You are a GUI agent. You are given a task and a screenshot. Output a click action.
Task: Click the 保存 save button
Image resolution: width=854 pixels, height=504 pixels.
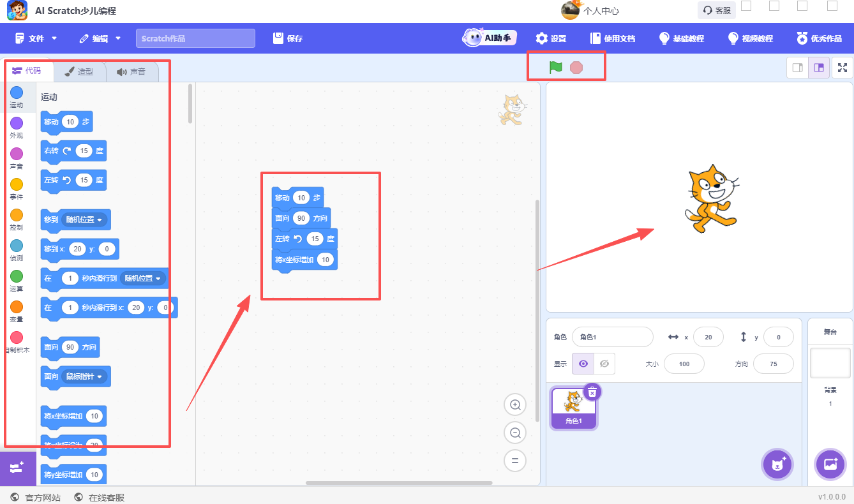pos(288,38)
